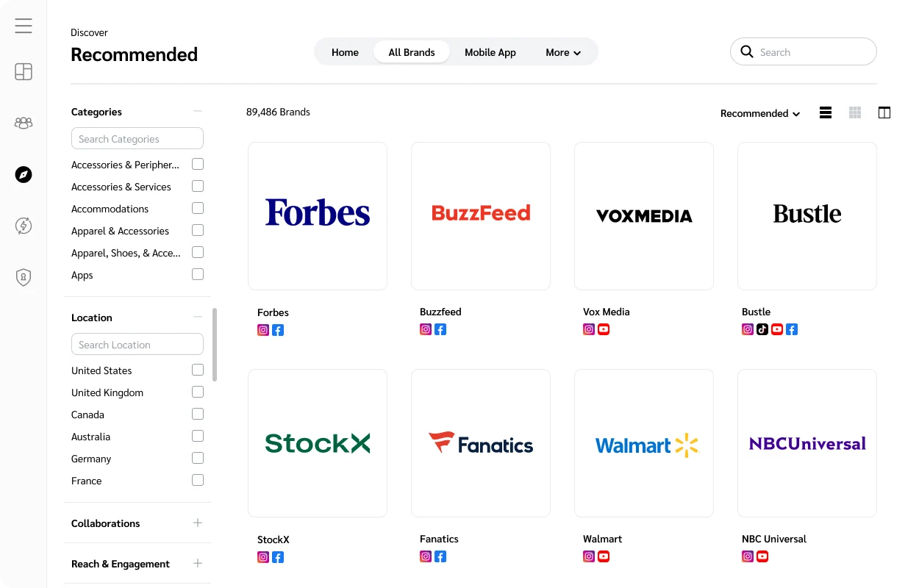Open the Recommended sort dropdown

point(759,113)
